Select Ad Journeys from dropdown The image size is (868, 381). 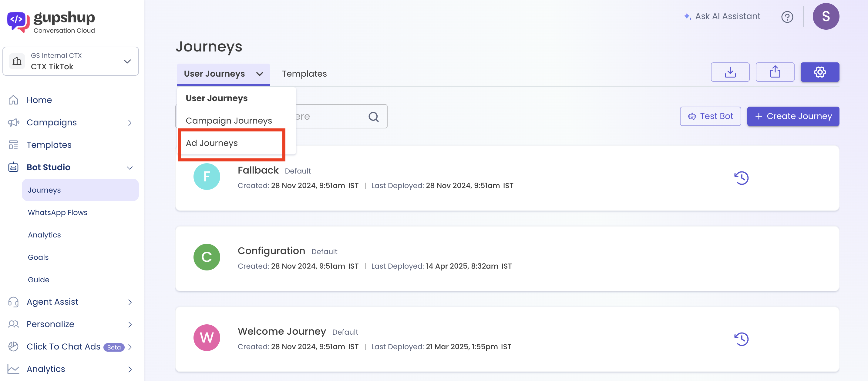[x=212, y=143]
